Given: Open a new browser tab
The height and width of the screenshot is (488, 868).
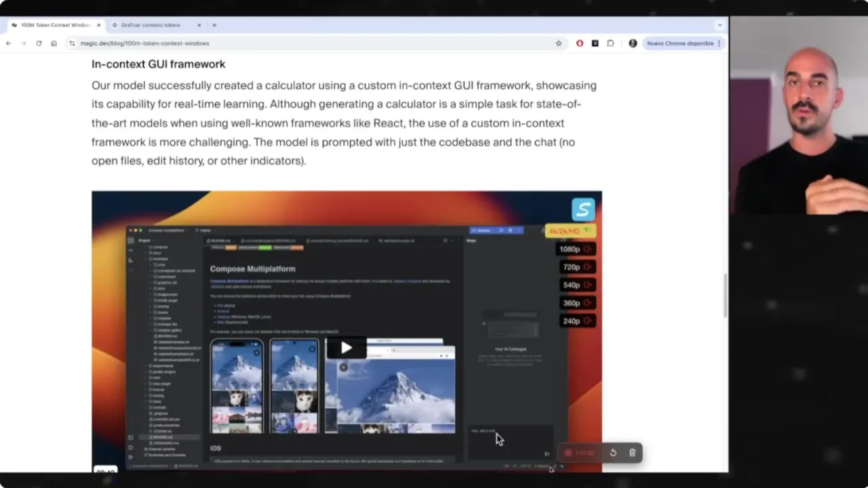Looking at the screenshot, I should pos(214,25).
